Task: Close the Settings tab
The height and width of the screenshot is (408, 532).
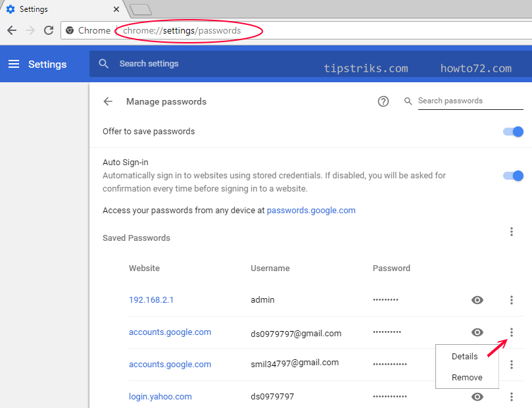Action: point(116,9)
